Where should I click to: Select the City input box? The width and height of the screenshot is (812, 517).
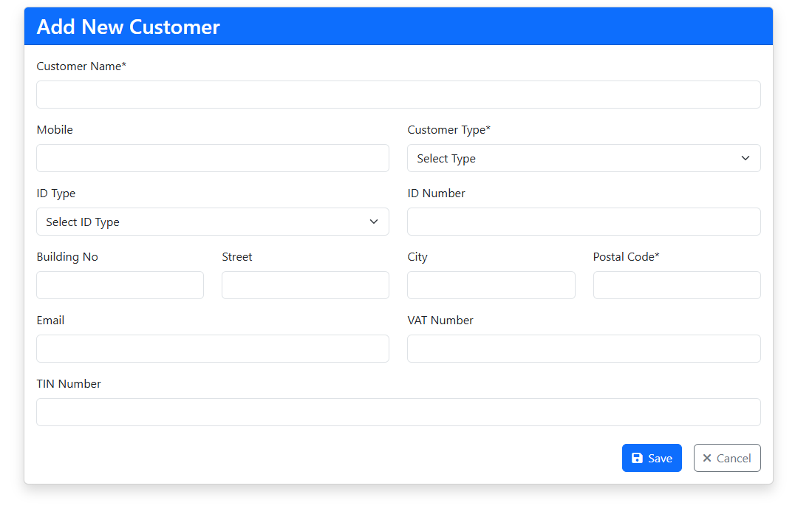(x=491, y=285)
